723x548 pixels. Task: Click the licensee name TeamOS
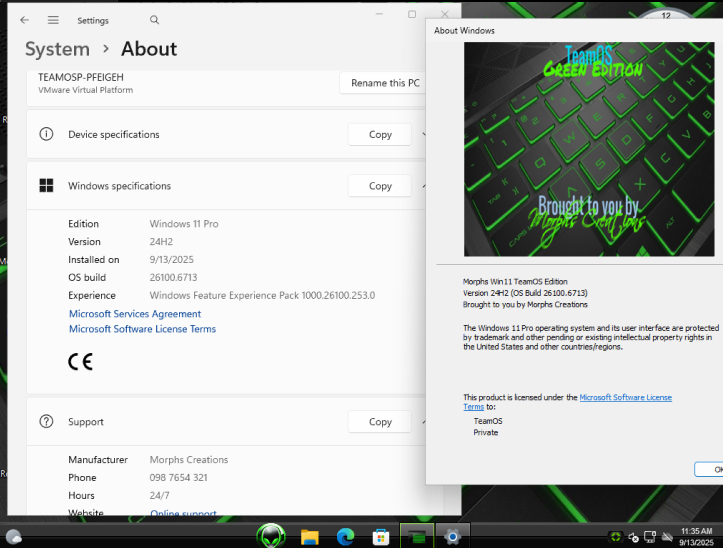[488, 421]
